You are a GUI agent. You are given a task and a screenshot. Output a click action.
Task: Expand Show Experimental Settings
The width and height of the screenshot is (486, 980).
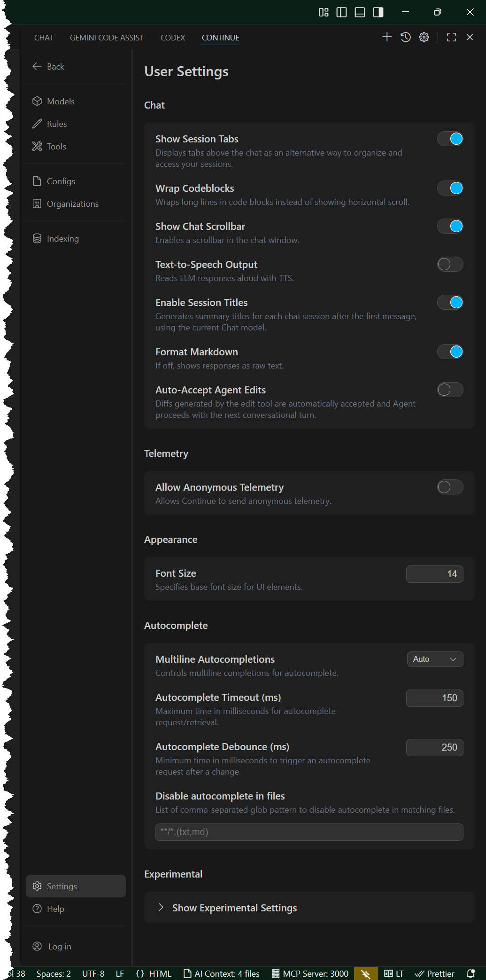[x=234, y=908]
